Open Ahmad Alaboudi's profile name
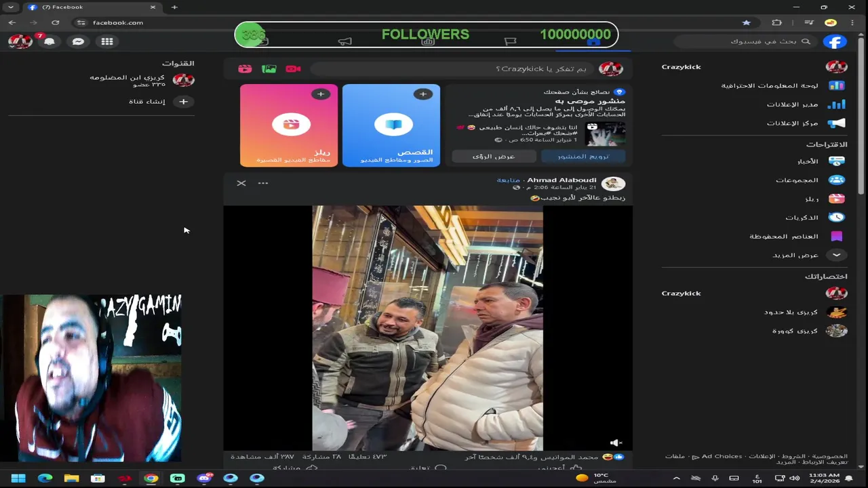 click(562, 180)
